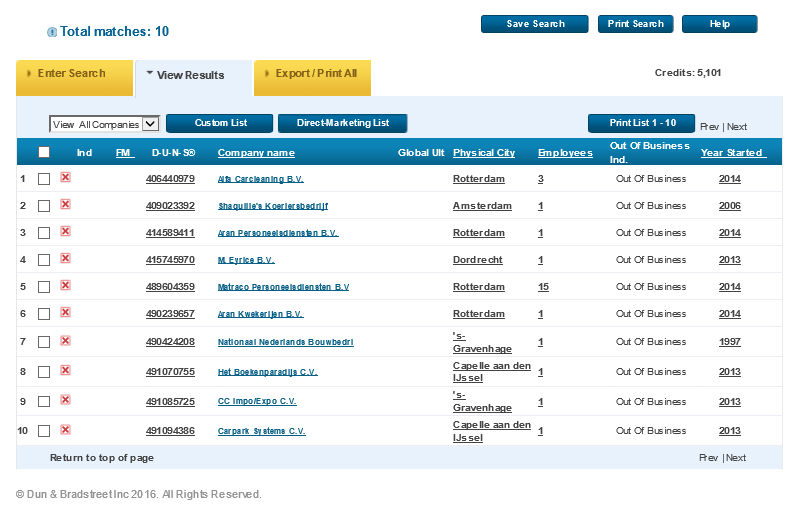Sort by Employees column header
This screenshot has width=796, height=505.
565,153
